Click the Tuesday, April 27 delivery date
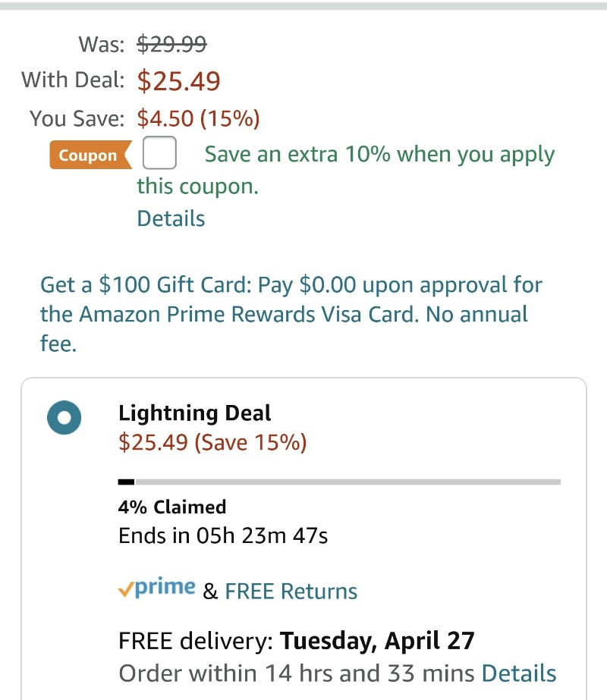Image resolution: width=607 pixels, height=700 pixels. [x=377, y=641]
